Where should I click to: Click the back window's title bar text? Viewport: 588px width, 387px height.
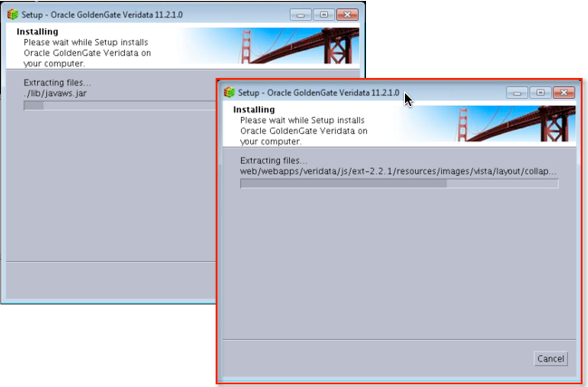102,15
